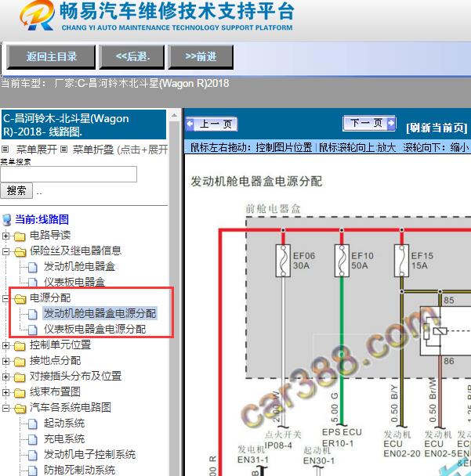471x476 pixels.
Task: Click the 电源分配 open folder icon
Action: (20, 299)
